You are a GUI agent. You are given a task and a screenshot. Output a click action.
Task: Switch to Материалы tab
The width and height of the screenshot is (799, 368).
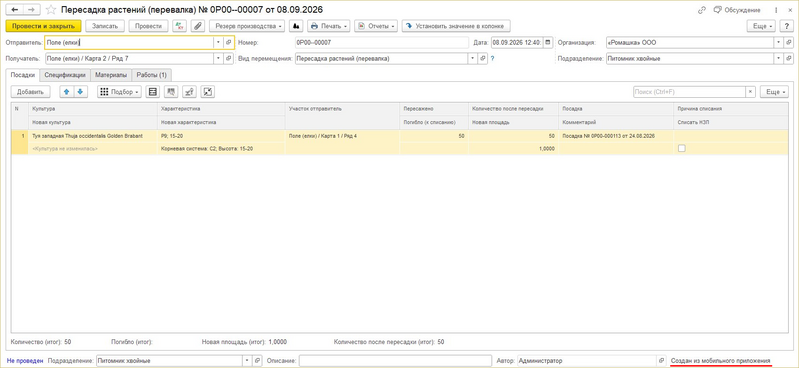tap(111, 75)
